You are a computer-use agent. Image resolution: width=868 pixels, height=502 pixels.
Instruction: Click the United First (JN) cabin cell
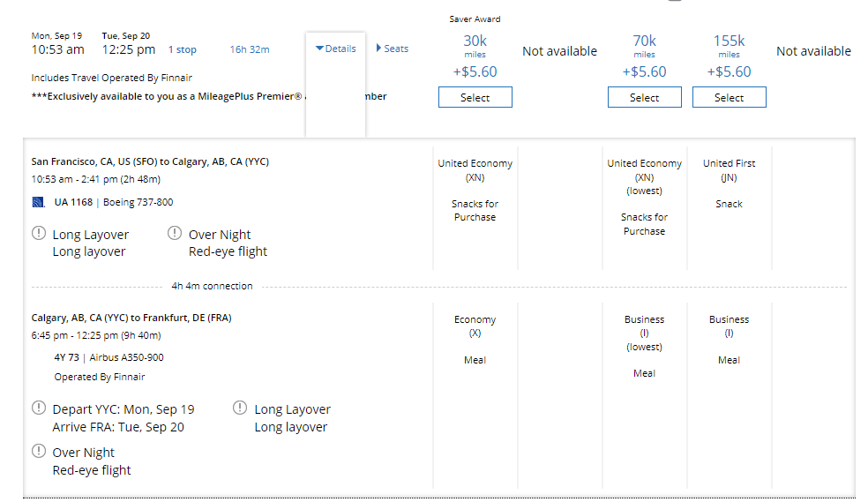729,170
